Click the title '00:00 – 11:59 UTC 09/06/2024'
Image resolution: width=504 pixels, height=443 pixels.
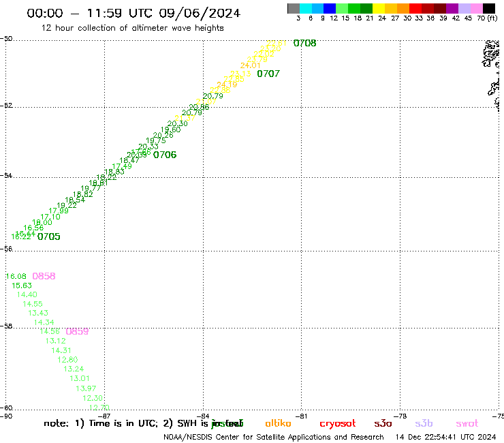[133, 13]
